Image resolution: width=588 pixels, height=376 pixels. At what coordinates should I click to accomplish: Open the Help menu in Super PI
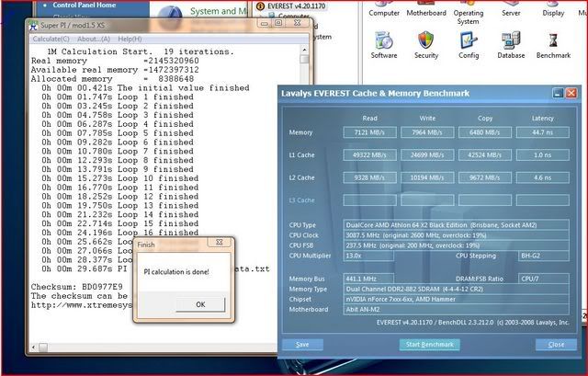tap(130, 40)
